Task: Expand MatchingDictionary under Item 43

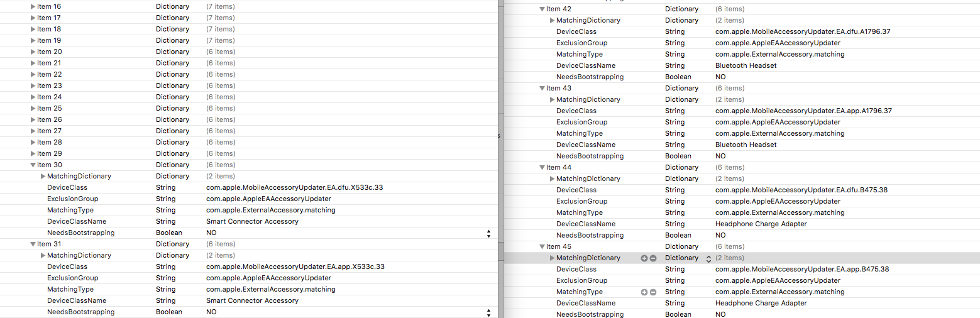Action: [553, 100]
